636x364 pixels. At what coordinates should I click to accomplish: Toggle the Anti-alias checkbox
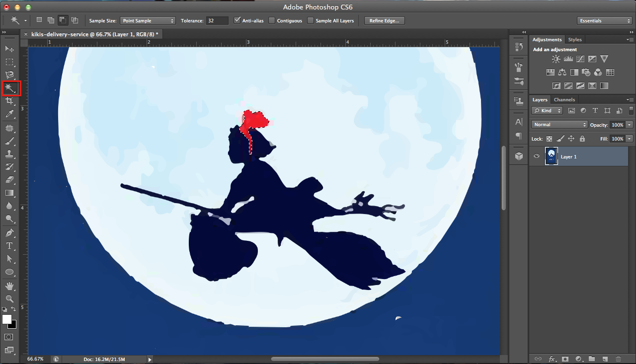(237, 20)
